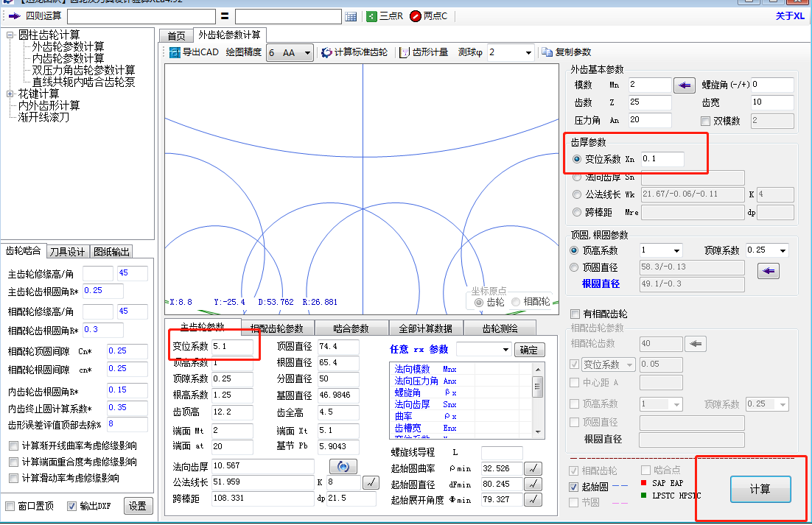Toggle the 输出DXF checkbox
The height and width of the screenshot is (525, 812).
point(71,506)
